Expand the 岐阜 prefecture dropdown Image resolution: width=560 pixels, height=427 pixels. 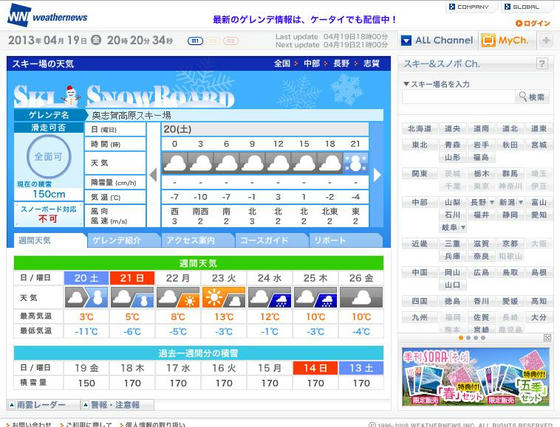pyautogui.click(x=463, y=227)
